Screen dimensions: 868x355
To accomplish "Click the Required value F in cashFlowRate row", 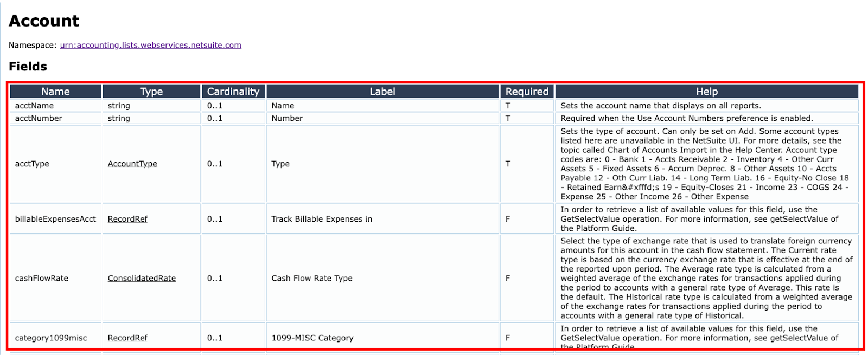I will [x=508, y=278].
